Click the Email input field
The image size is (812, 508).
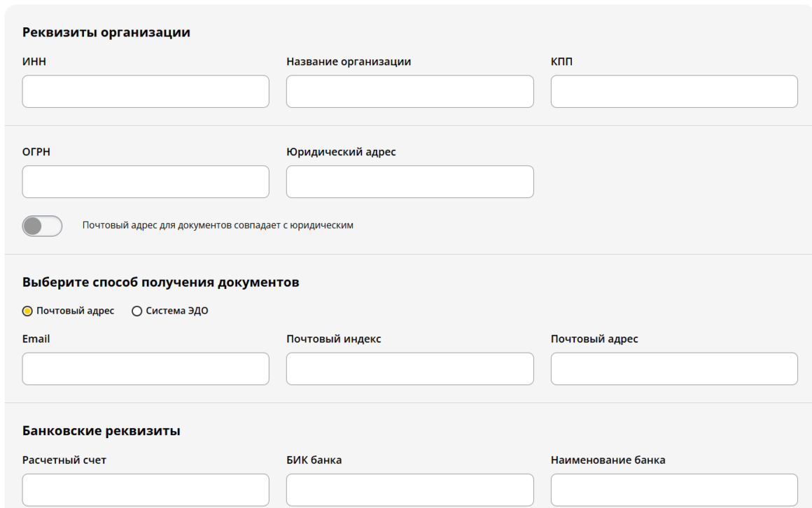(x=146, y=369)
